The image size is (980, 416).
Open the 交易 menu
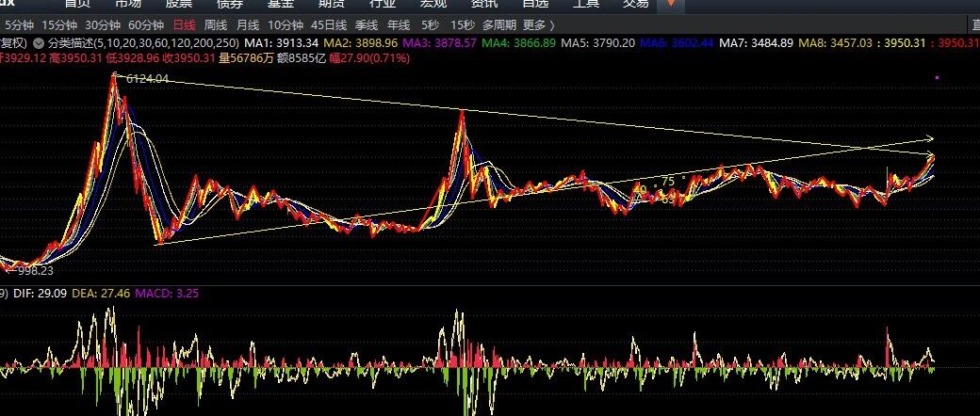coord(636,4)
